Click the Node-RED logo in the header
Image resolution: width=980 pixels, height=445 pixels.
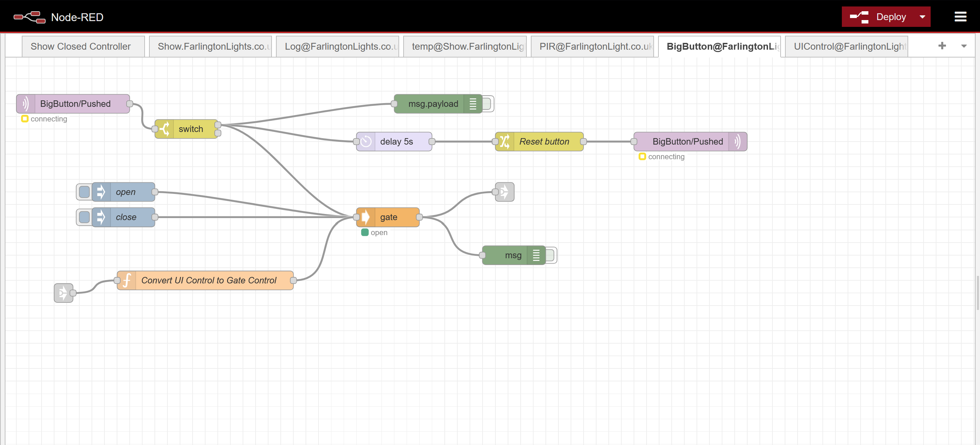coord(29,17)
